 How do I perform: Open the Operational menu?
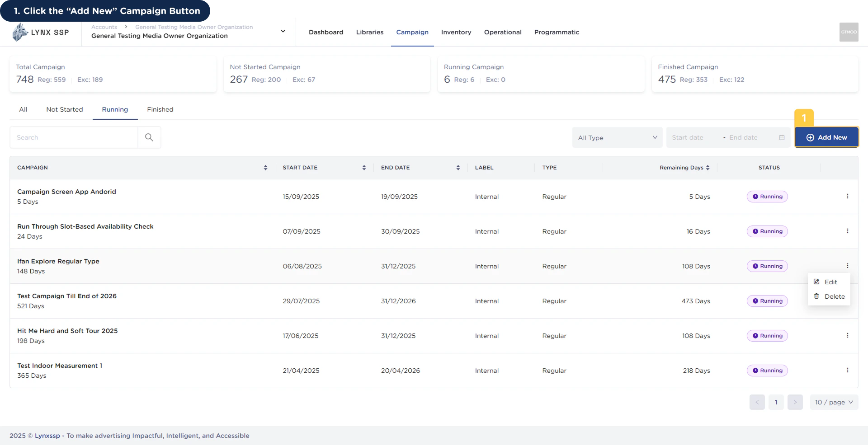coord(503,32)
